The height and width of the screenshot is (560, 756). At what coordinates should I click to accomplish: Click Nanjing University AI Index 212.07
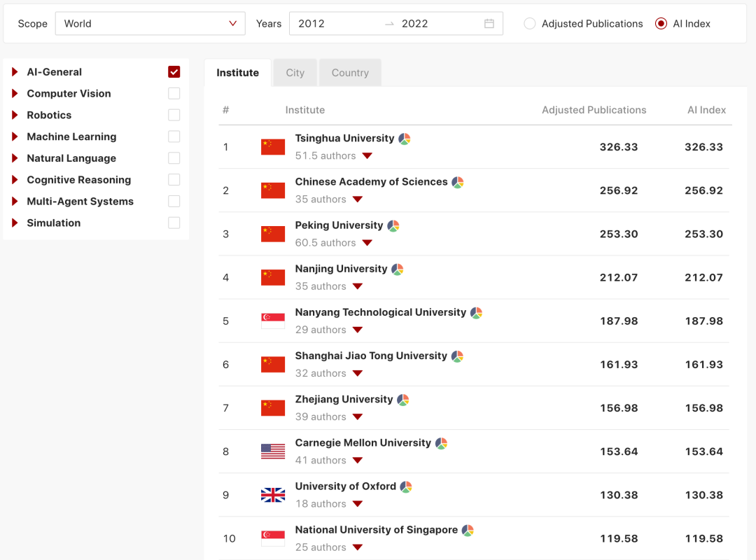point(704,277)
